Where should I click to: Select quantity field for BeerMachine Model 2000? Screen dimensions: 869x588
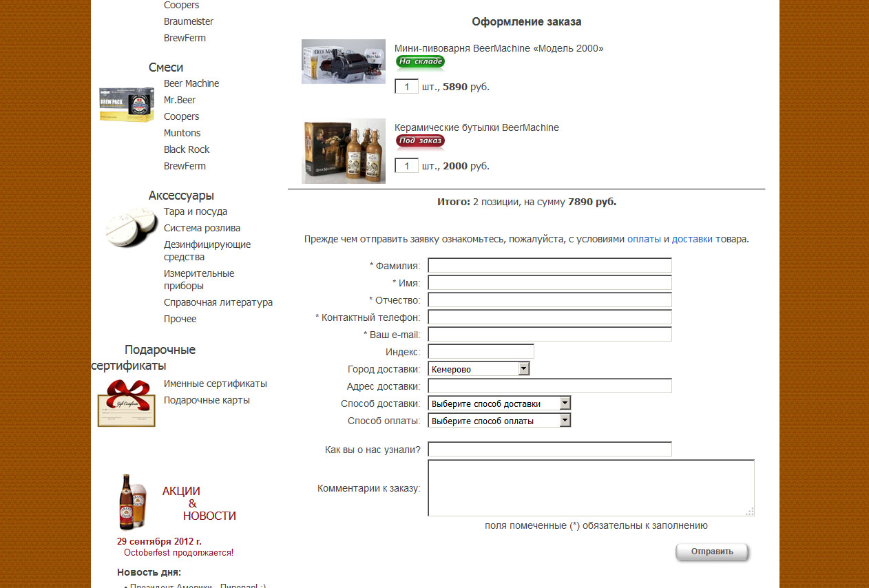point(407,87)
